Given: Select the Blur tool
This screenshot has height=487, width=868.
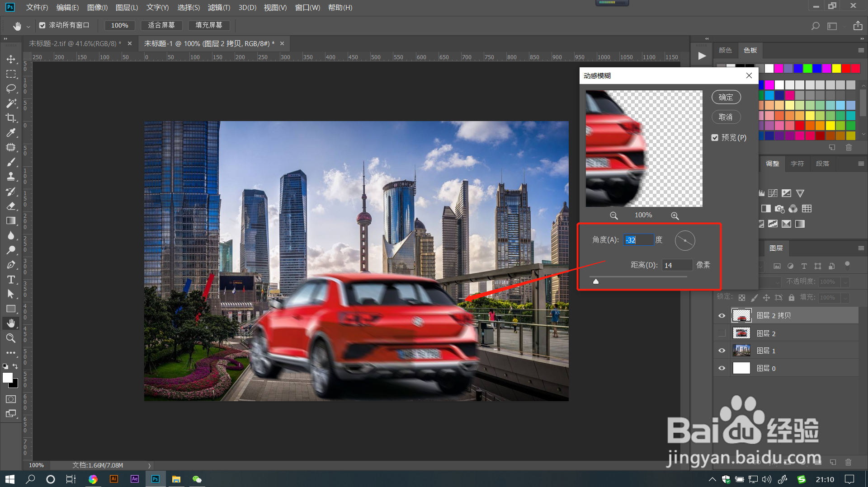Looking at the screenshot, I should click(x=11, y=235).
